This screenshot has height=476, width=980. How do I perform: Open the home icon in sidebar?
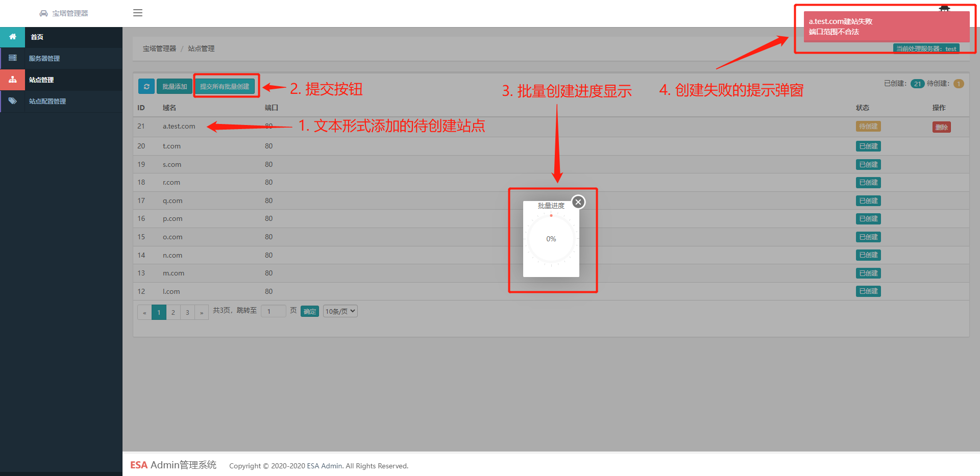tap(13, 37)
